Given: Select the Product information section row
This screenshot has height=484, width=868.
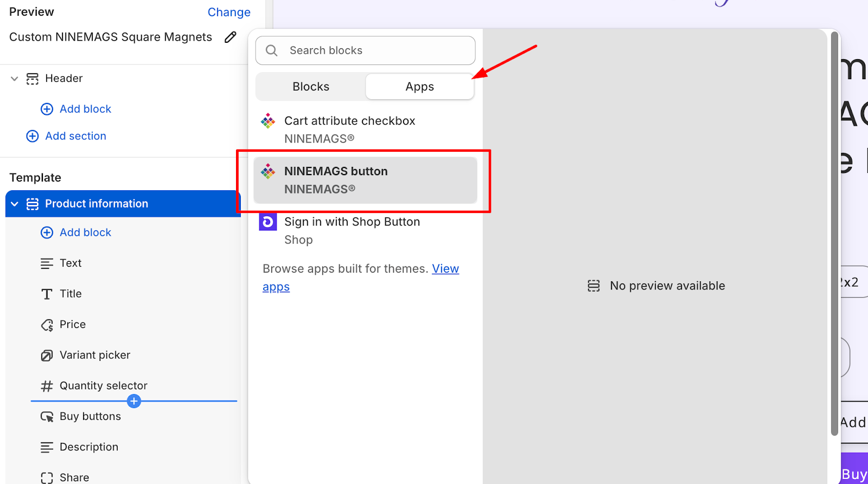Looking at the screenshot, I should [123, 204].
